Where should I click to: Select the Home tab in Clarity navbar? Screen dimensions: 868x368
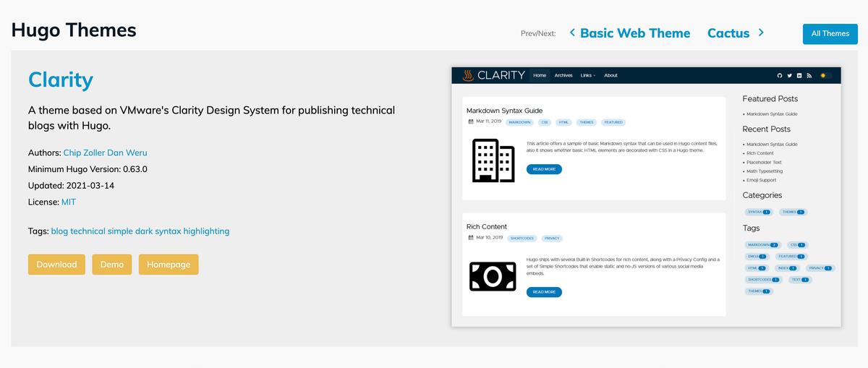point(540,75)
